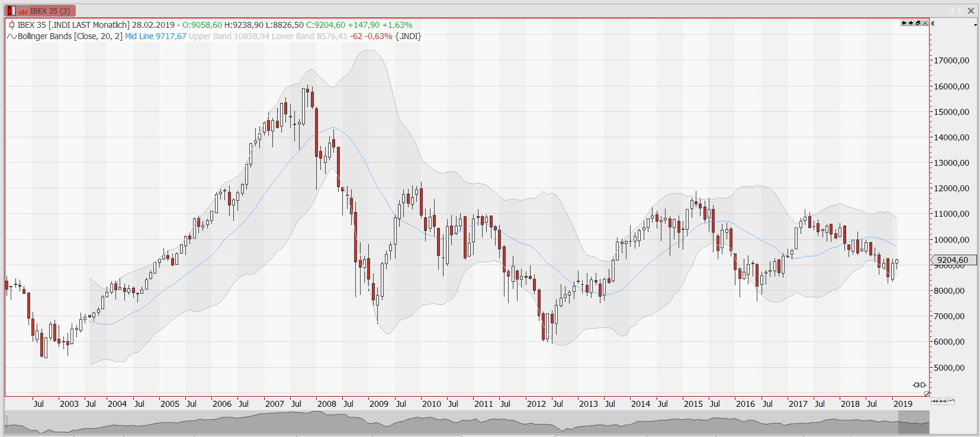Click the plug connector icon at chart bottom-right
This screenshot has height=437, width=980.
[919, 385]
